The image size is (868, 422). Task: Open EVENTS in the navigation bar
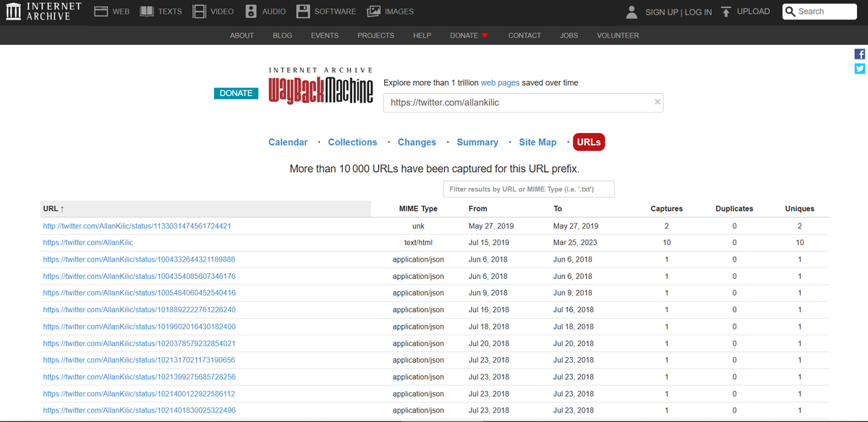coord(325,35)
